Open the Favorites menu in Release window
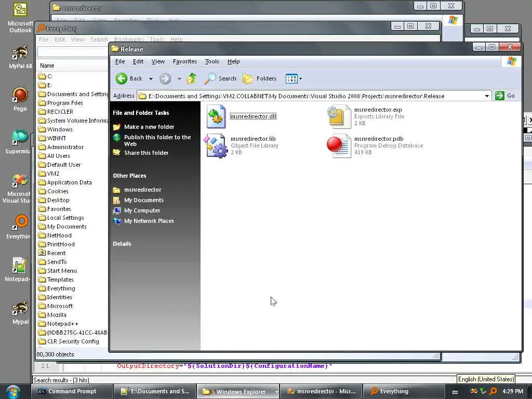This screenshot has width=532, height=399. pos(185,61)
